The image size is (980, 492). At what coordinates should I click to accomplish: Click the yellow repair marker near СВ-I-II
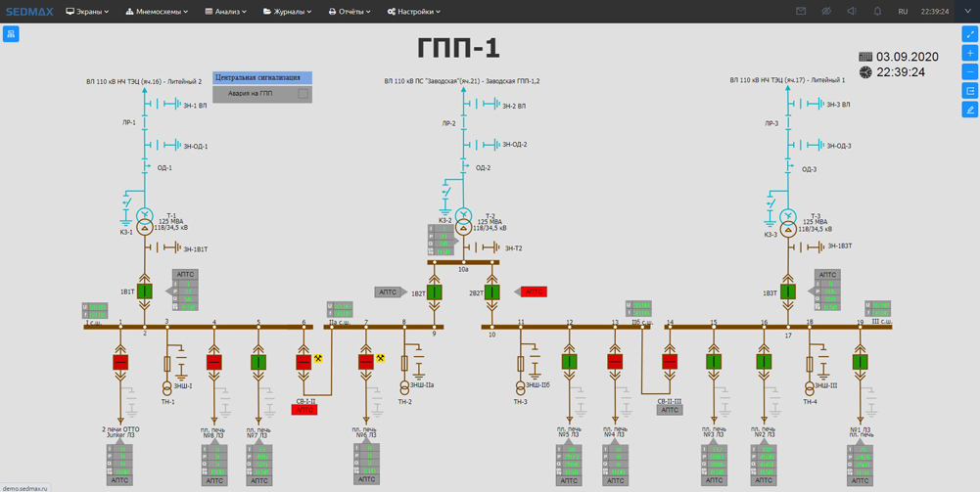318,359
